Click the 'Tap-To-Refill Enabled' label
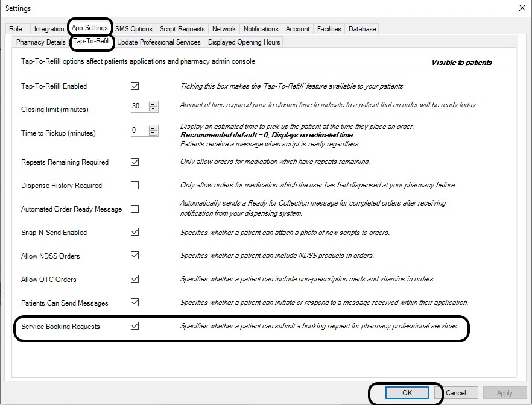Screen dimensions: 532x405 [54, 86]
